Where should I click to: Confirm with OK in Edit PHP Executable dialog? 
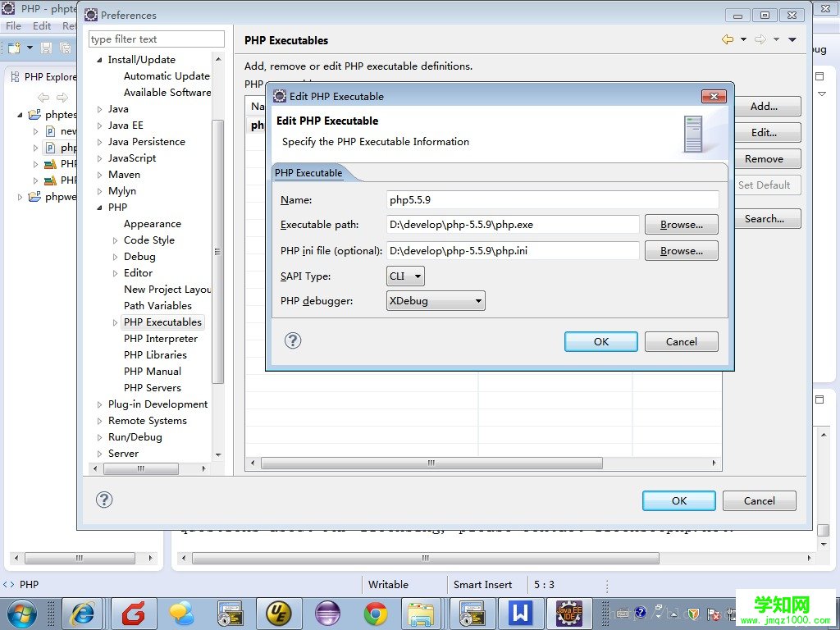click(601, 342)
